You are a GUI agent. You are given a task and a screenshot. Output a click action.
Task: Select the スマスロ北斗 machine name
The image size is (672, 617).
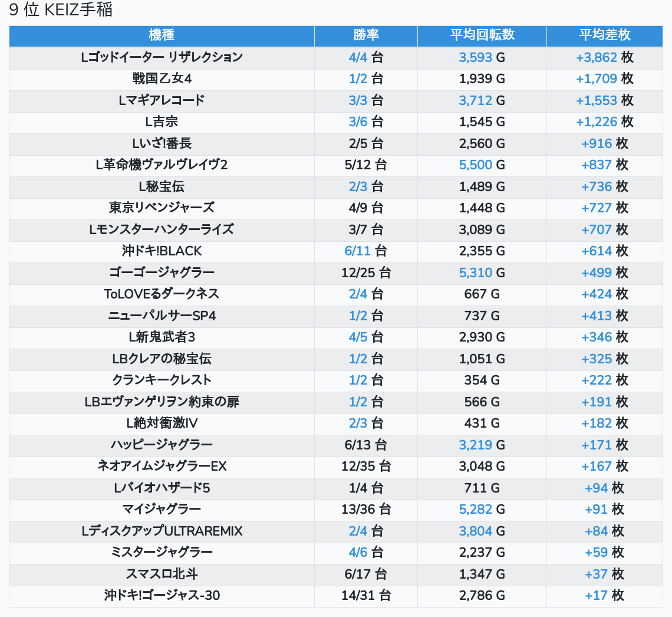(x=162, y=574)
